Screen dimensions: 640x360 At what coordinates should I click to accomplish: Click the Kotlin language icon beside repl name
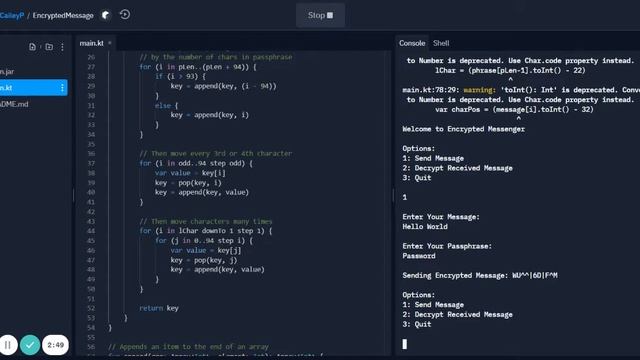[106, 15]
